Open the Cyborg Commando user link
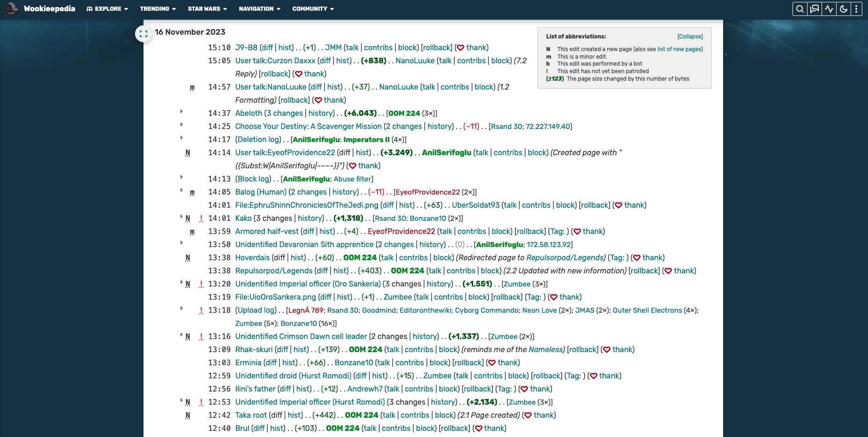This screenshot has height=437, width=868. (487, 310)
